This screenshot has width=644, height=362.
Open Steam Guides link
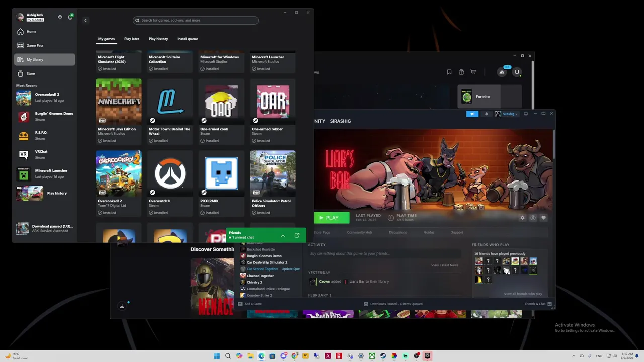coord(429,232)
